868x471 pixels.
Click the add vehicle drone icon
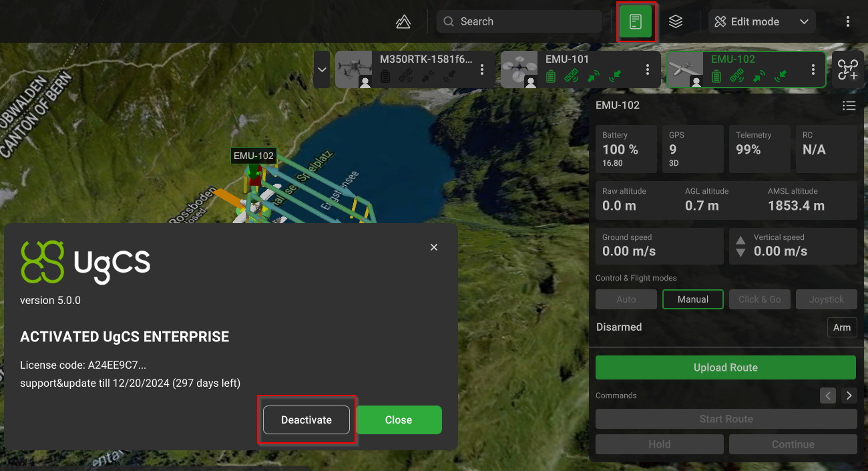pos(847,69)
